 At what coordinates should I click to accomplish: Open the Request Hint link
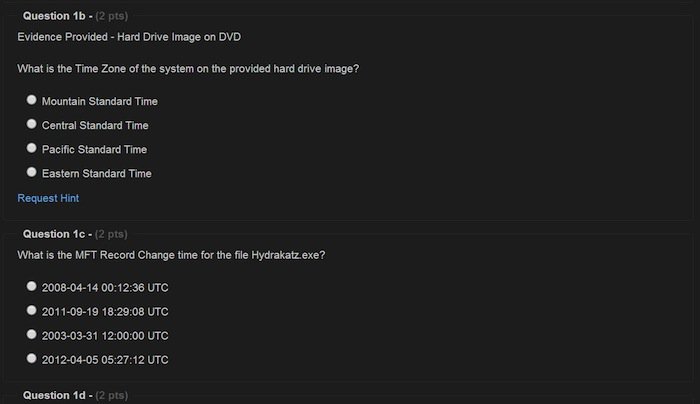point(48,198)
